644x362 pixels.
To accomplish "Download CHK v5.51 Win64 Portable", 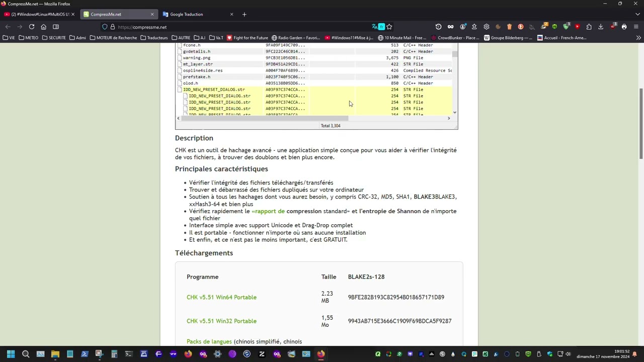I will [221, 297].
